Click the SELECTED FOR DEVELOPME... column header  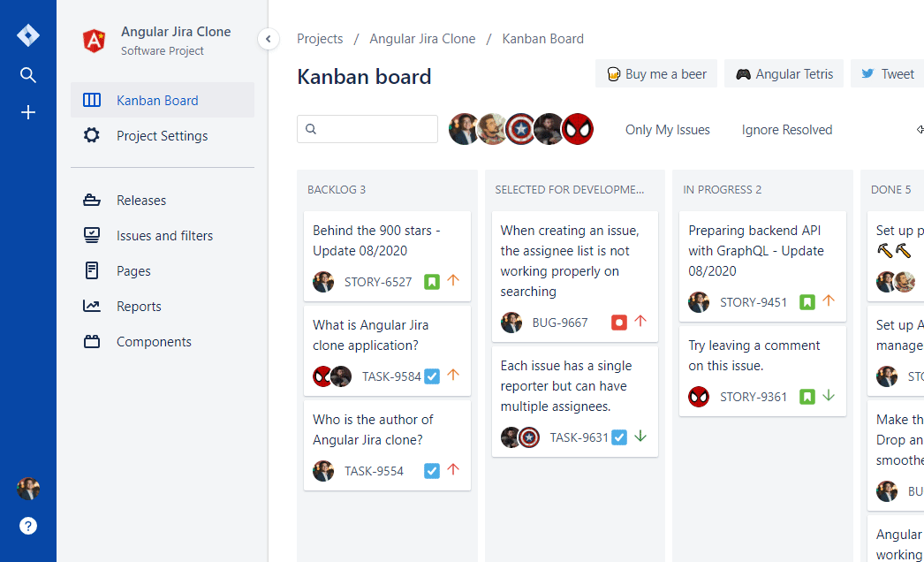[569, 190]
